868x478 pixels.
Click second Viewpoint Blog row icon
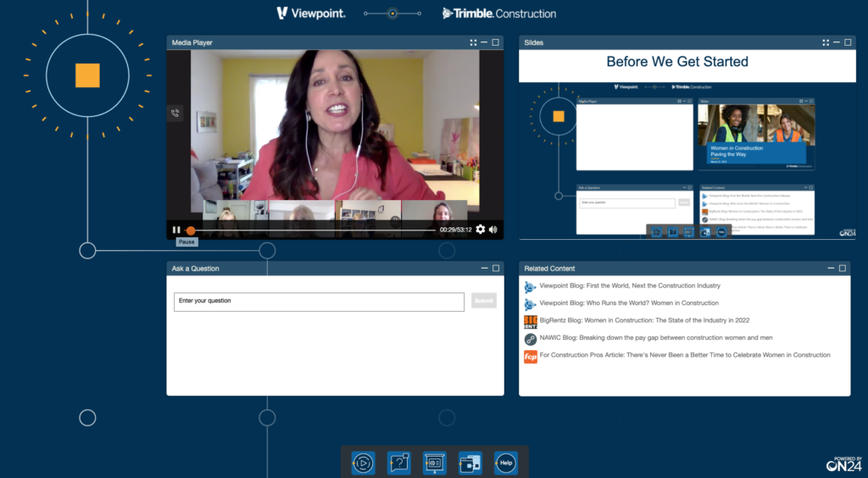point(531,305)
